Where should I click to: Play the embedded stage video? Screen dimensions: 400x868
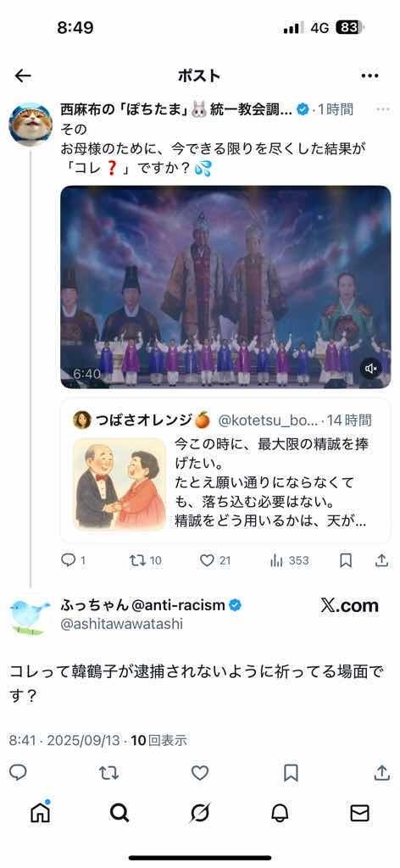click(x=225, y=287)
